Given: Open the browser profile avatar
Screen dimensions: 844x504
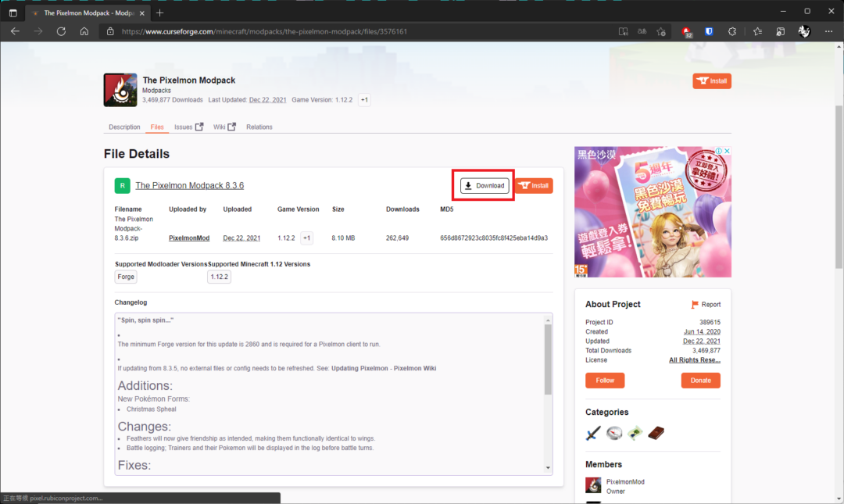Looking at the screenshot, I should coord(804,31).
